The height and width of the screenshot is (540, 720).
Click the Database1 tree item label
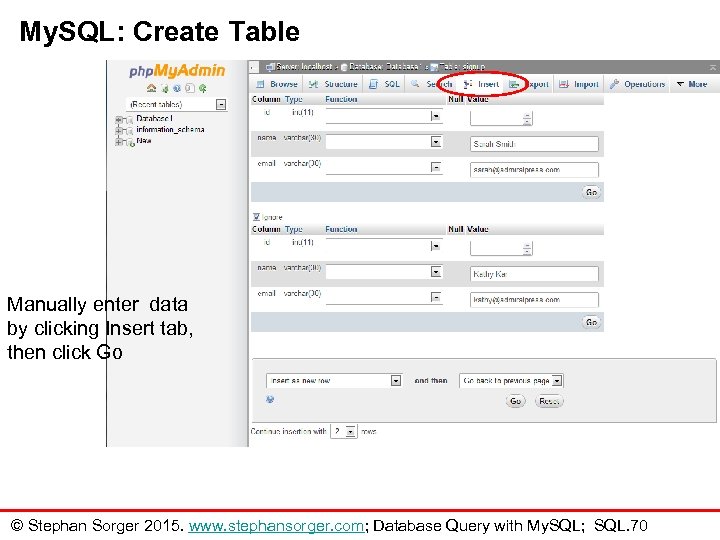pyautogui.click(x=154, y=118)
